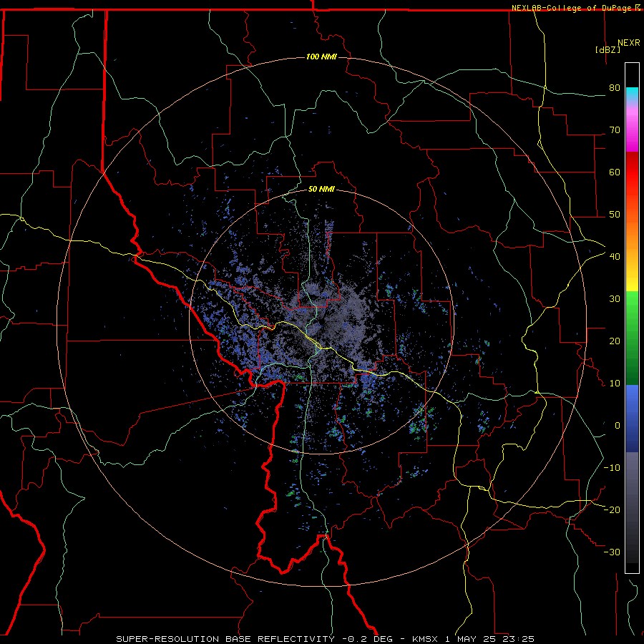Click the KMSX station identifier in caption
The image size is (644, 644).
pos(424,639)
